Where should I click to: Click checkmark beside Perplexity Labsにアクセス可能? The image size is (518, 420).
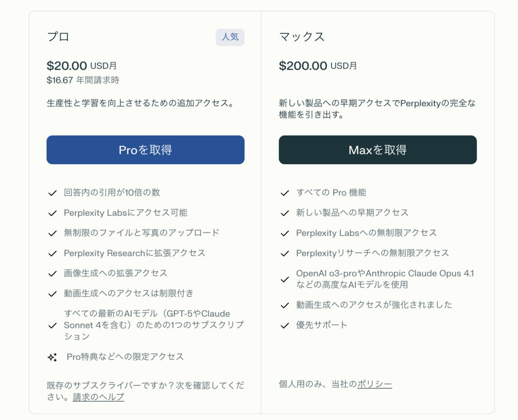pyautogui.click(x=52, y=213)
